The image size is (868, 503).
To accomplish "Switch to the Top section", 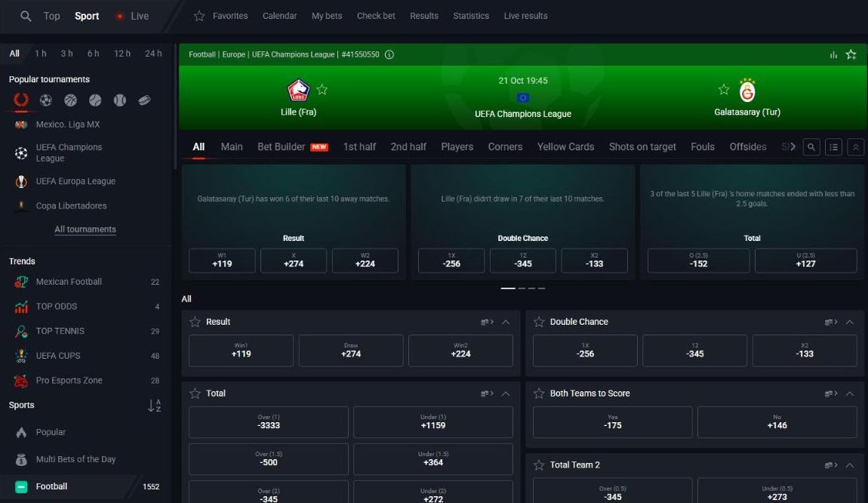I will (51, 16).
